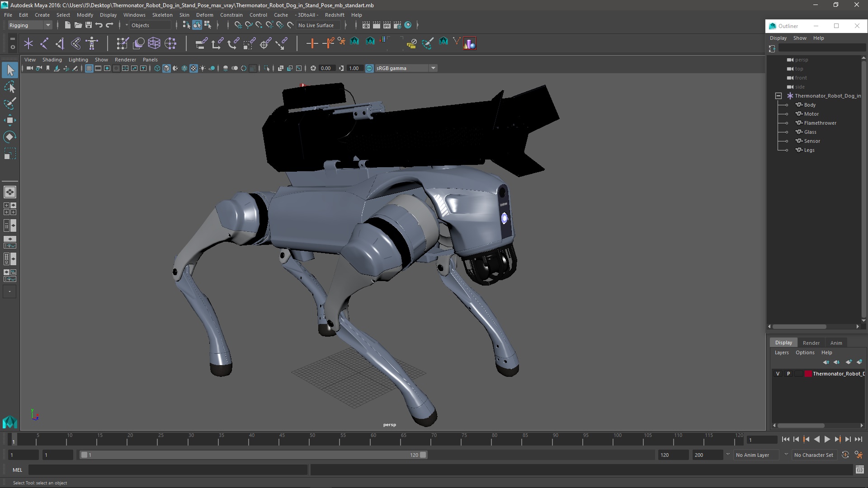
Task: Switch to the Render layer tab
Action: pyautogui.click(x=811, y=343)
